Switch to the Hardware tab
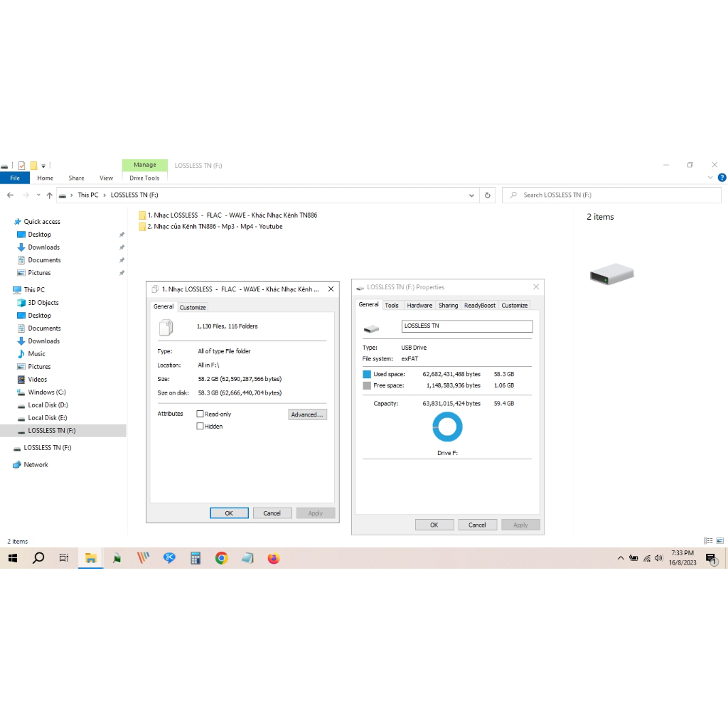 [419, 305]
